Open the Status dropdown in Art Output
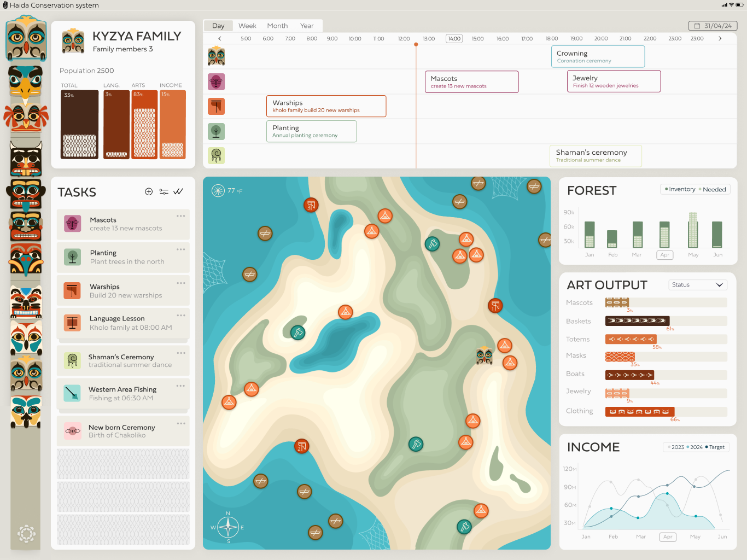 (x=698, y=285)
